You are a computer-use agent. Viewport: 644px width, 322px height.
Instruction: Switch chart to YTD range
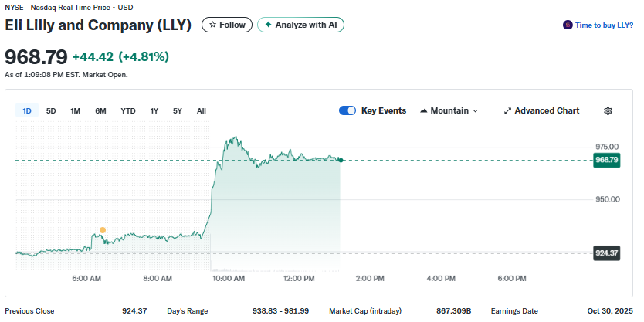point(128,110)
